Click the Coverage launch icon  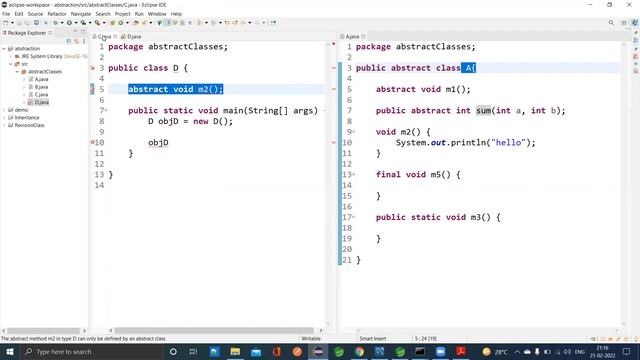pos(83,23)
